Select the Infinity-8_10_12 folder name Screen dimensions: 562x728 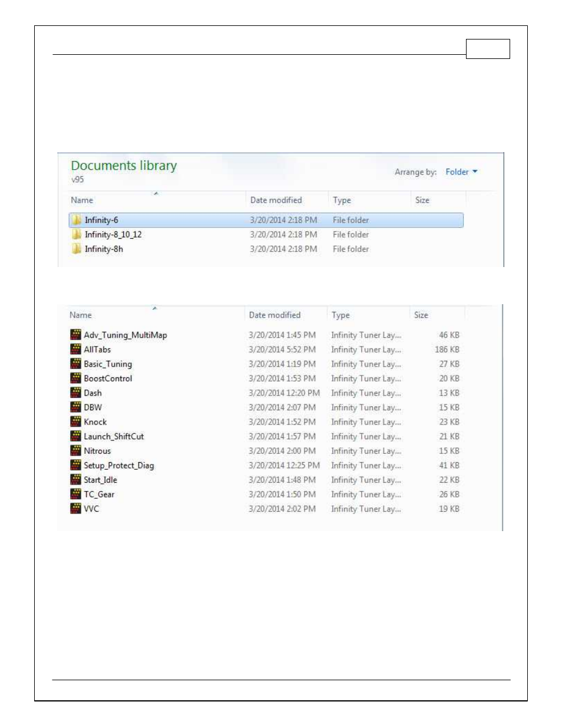113,235
